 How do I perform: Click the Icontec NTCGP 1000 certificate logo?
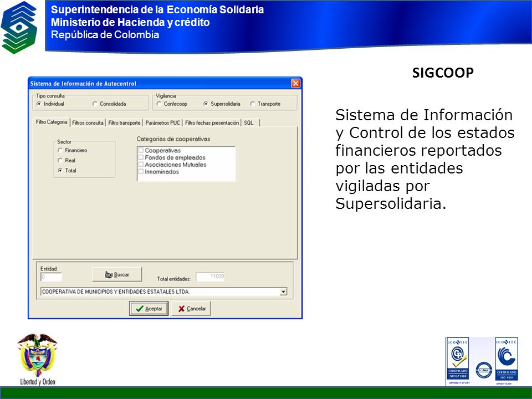[x=458, y=359]
